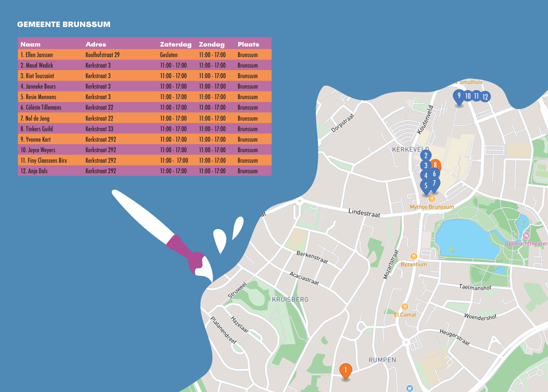Select the name '9. Yvonne Kort'
This screenshot has width=548, height=392.
36,139
